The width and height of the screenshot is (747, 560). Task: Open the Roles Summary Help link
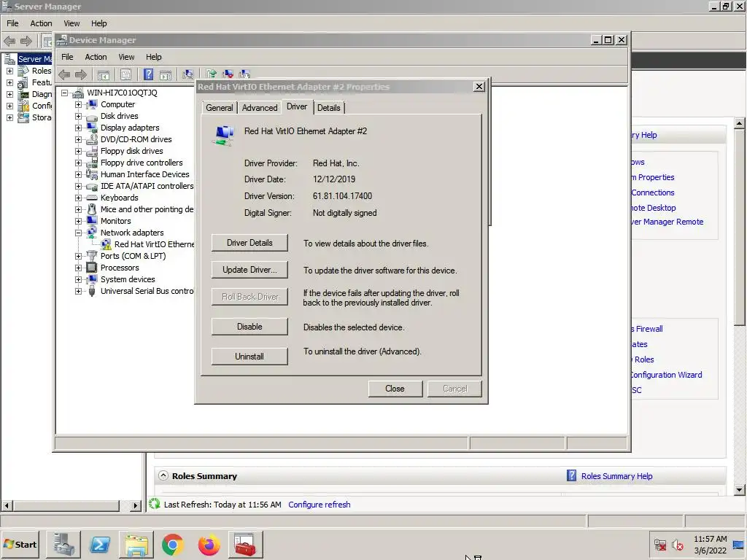pos(616,476)
